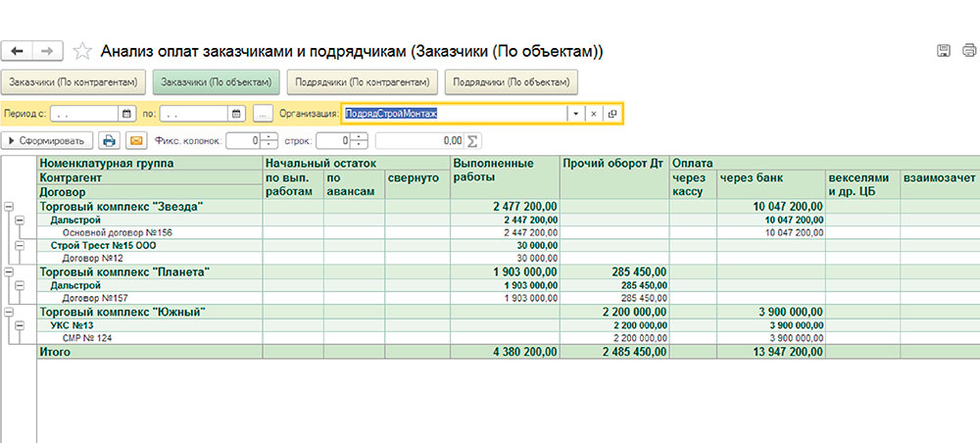980x443 pixels.
Task: Collapse the УКС №13 row
Action: 19,325
